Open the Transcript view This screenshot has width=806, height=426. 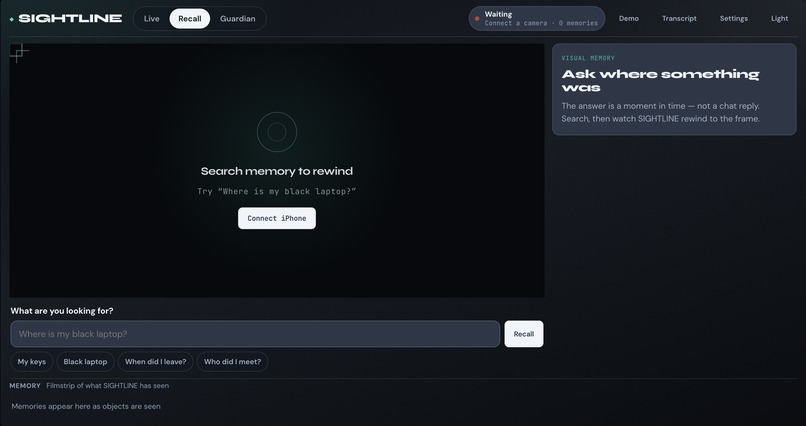[679, 18]
